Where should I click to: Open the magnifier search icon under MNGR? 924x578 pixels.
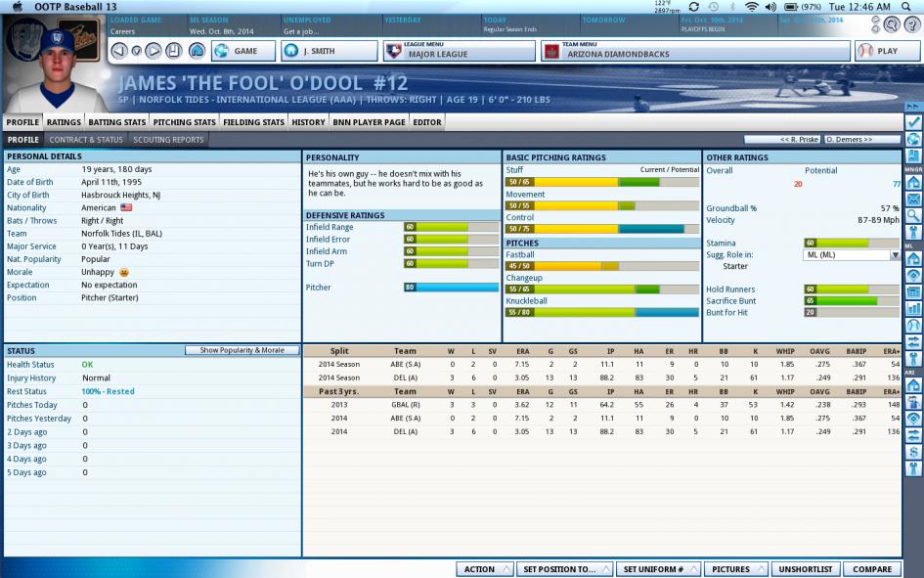click(x=913, y=215)
